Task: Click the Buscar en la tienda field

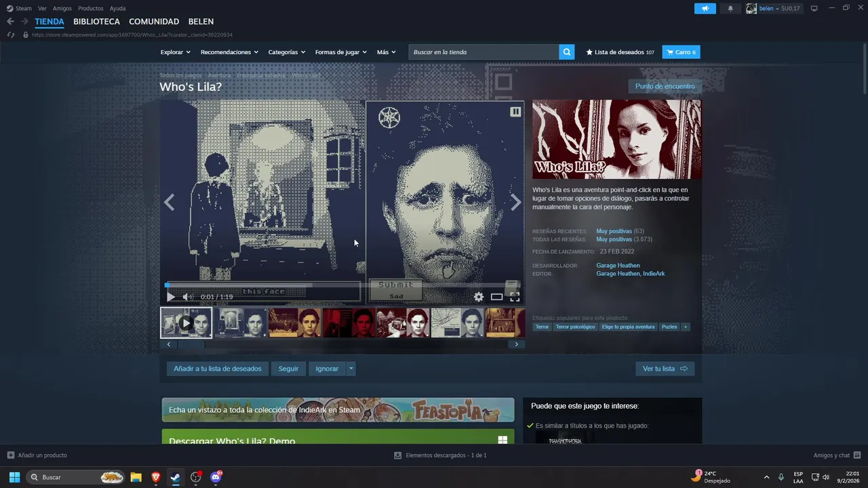Action: click(484, 52)
